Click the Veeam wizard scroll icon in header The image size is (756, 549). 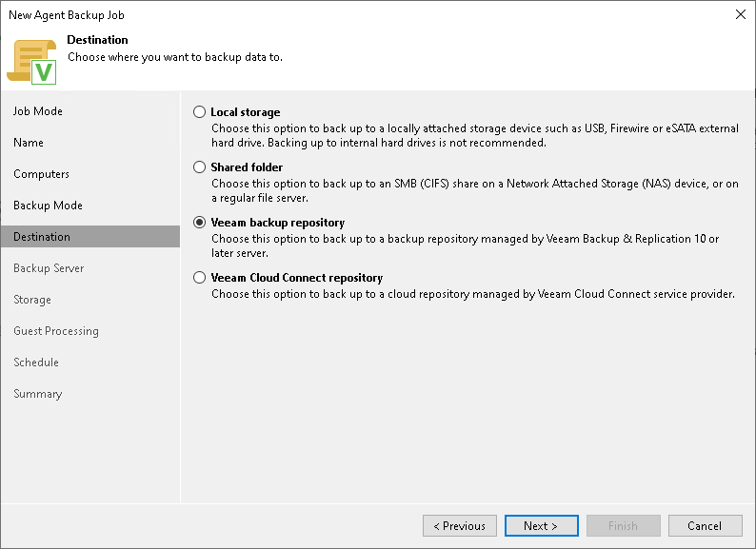click(x=31, y=60)
